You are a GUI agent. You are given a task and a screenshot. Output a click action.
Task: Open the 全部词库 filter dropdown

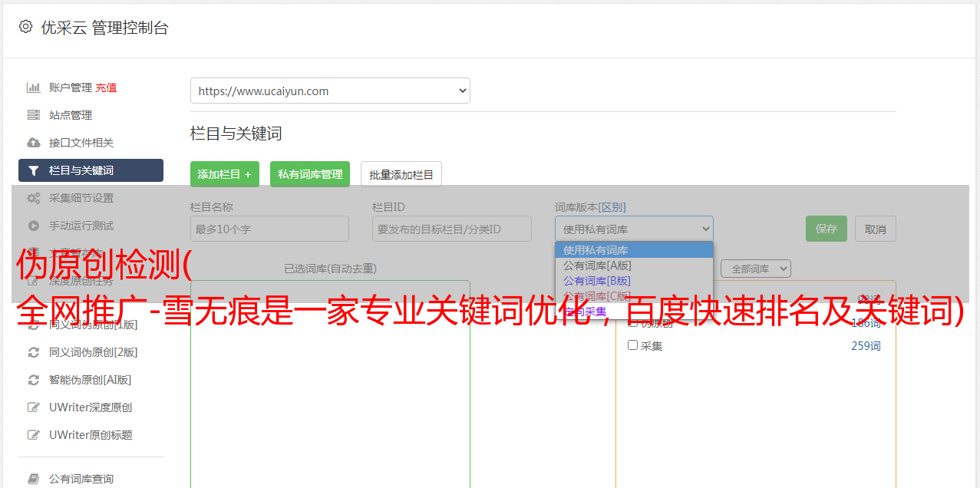coord(756,269)
